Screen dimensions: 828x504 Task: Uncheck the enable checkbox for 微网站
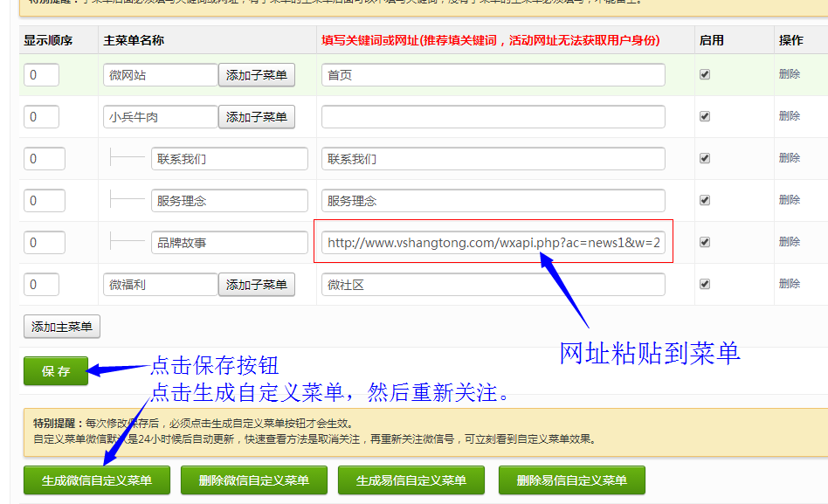(705, 75)
